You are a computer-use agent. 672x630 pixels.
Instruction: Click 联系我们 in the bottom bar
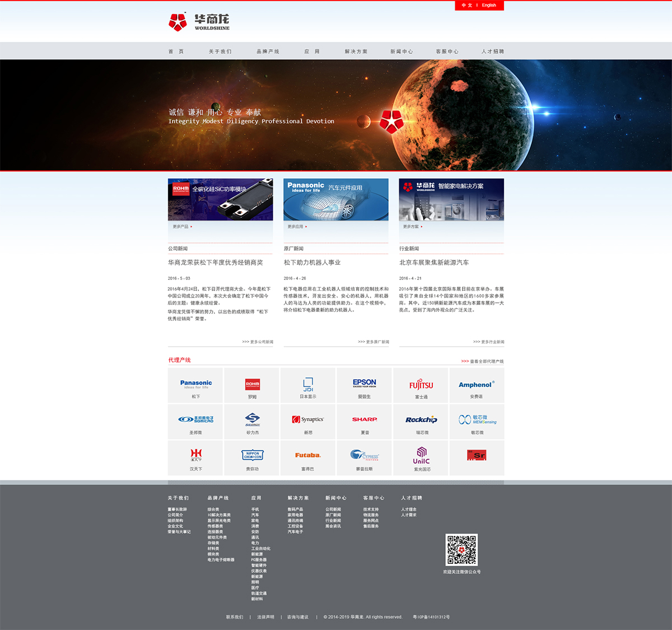[235, 617]
